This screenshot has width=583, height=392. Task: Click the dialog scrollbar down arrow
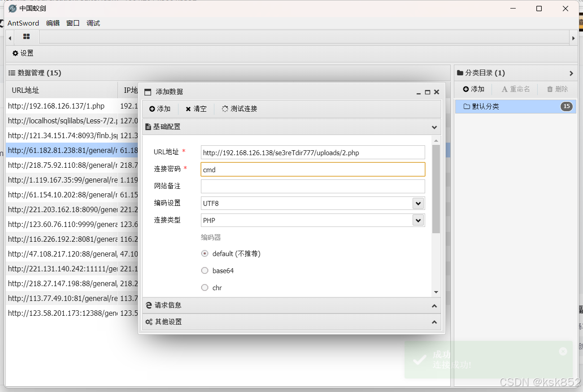[436, 292]
